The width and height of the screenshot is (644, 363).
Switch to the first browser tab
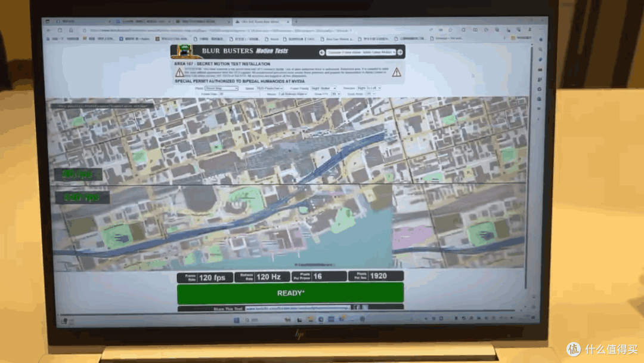82,21
